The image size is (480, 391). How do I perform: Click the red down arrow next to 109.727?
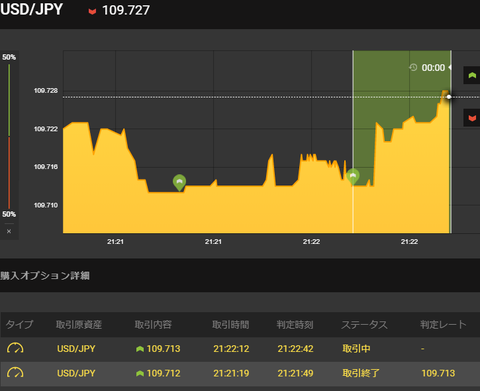tap(92, 12)
